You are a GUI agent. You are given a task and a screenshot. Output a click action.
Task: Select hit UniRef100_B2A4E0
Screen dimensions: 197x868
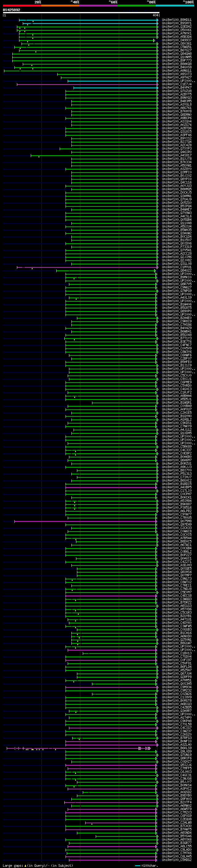tap(177, 318)
